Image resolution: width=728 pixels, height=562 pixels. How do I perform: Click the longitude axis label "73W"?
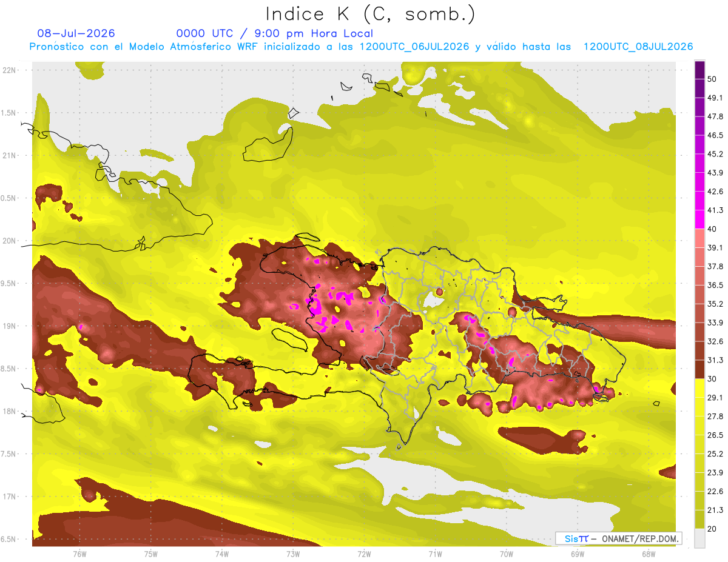tap(293, 554)
